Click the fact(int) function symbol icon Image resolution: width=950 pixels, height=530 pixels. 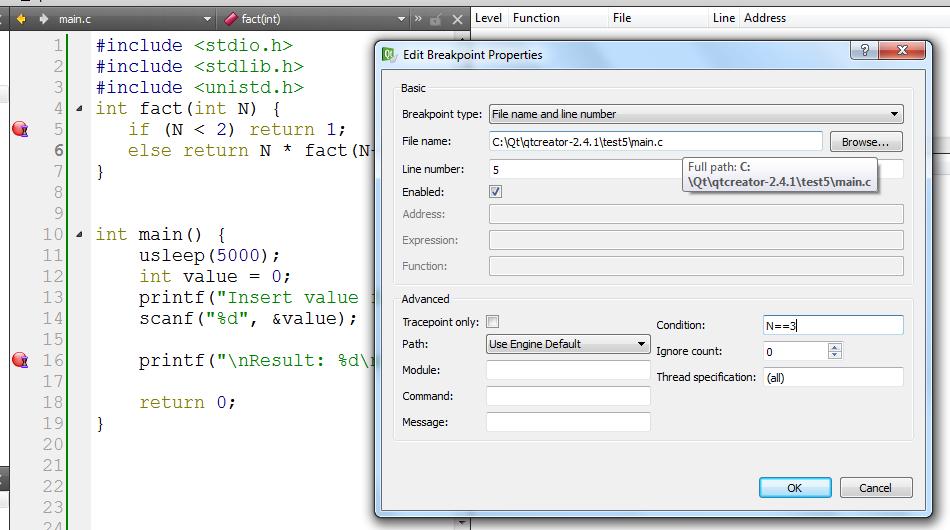pos(230,19)
